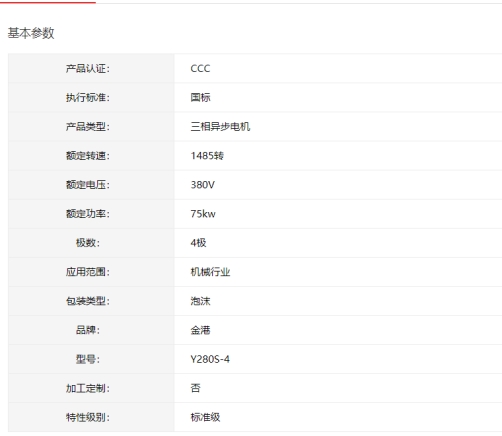Screen dimensions: 502x436
Task: Click the 型号 label
Action: pos(88,359)
